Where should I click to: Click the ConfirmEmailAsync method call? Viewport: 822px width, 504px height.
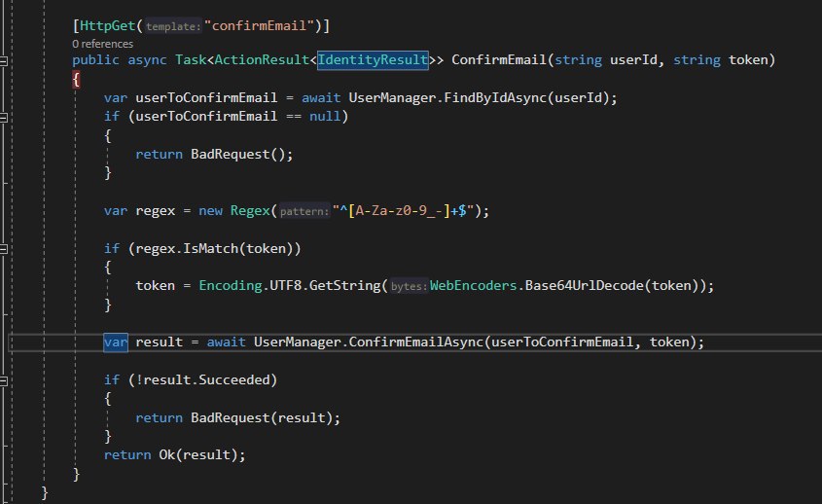(415, 342)
